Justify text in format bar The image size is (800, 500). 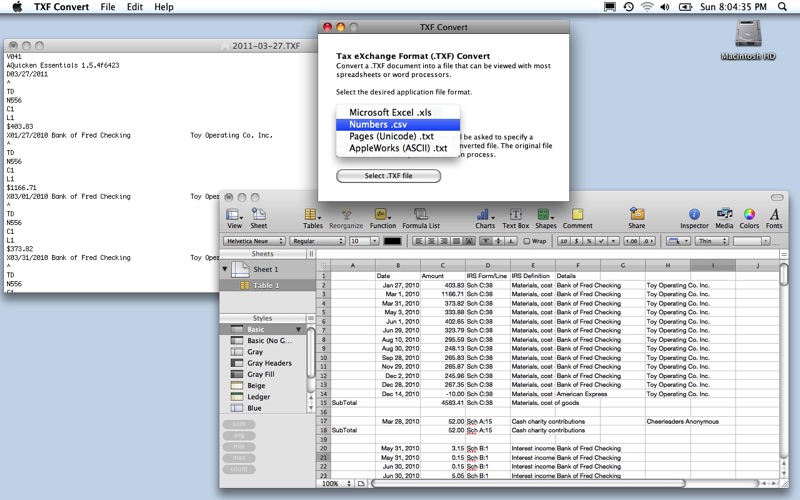(x=457, y=241)
